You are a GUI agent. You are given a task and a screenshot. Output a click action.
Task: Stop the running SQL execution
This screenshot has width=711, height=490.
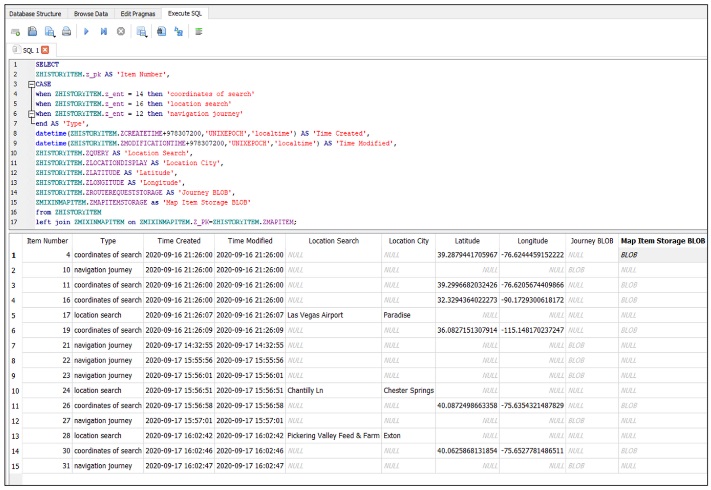[x=121, y=31]
